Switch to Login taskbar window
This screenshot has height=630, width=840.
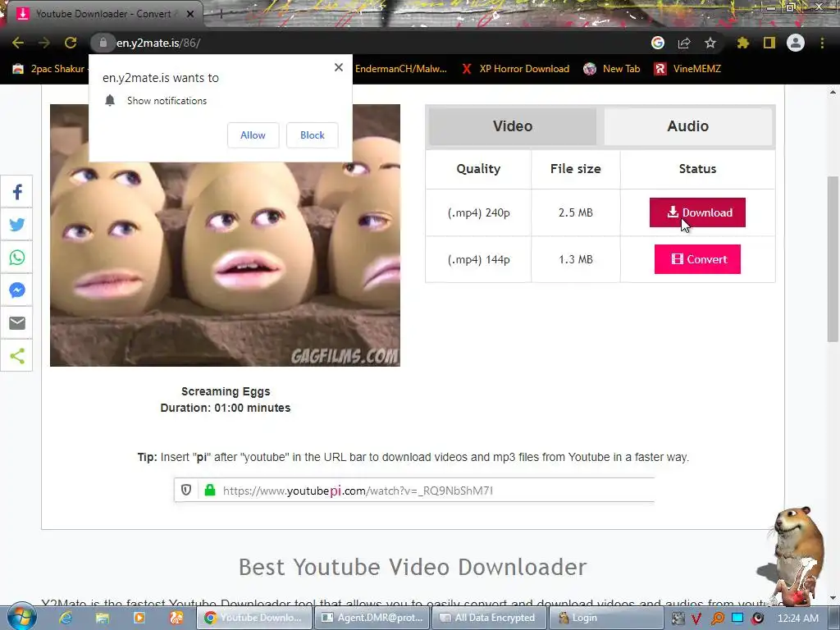click(605, 618)
